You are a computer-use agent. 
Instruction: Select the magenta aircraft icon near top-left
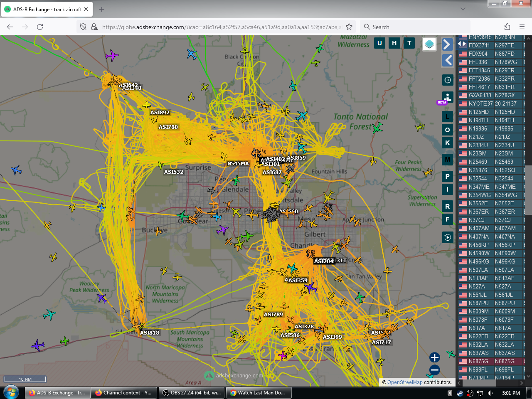[x=112, y=55]
